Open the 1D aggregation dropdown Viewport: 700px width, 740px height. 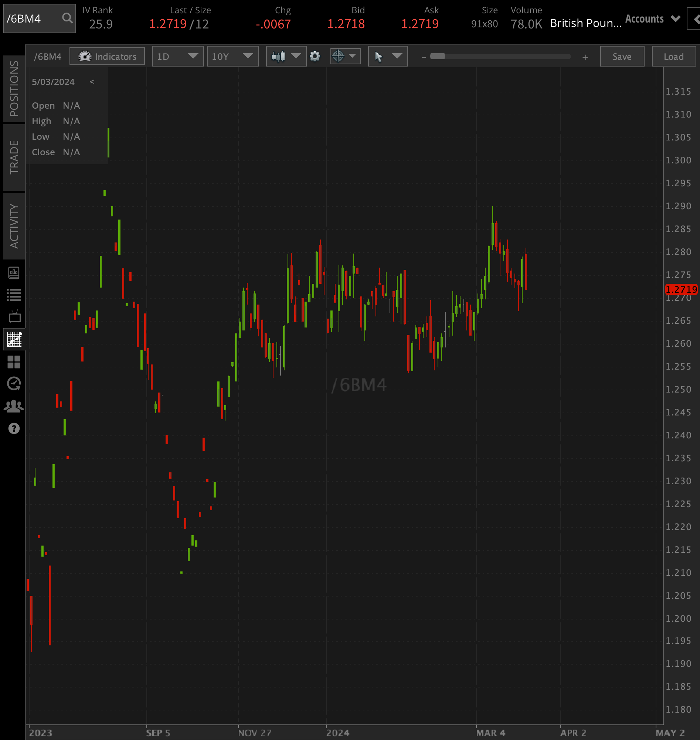[178, 56]
